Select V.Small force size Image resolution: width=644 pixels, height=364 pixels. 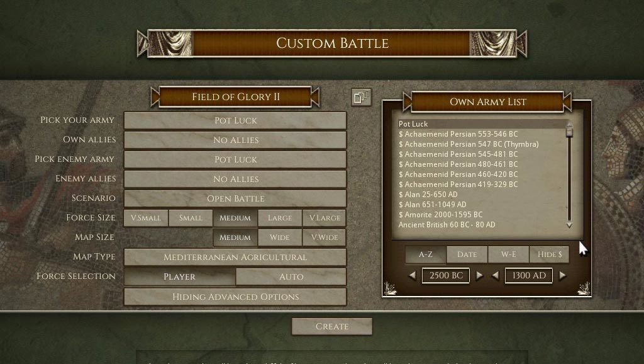(146, 218)
